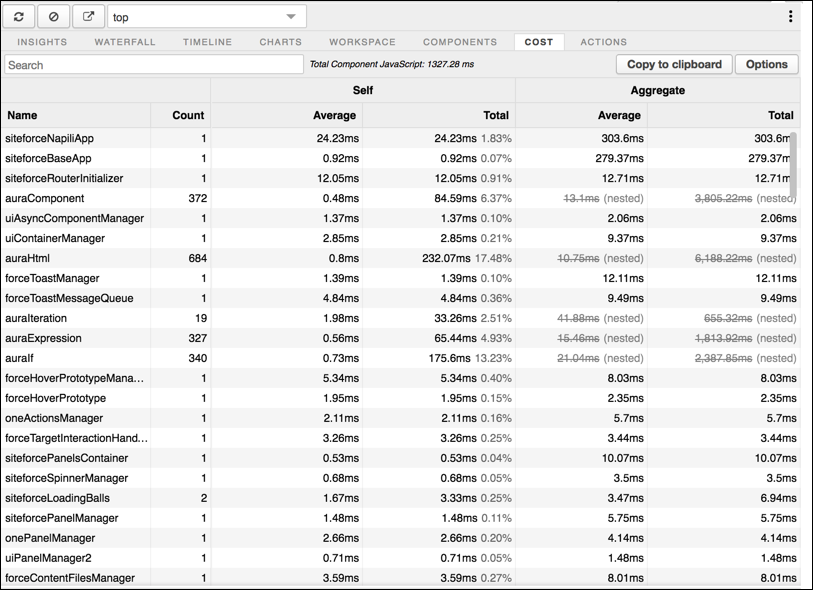Switch to the Components tab
This screenshot has width=813, height=590.
tap(460, 42)
